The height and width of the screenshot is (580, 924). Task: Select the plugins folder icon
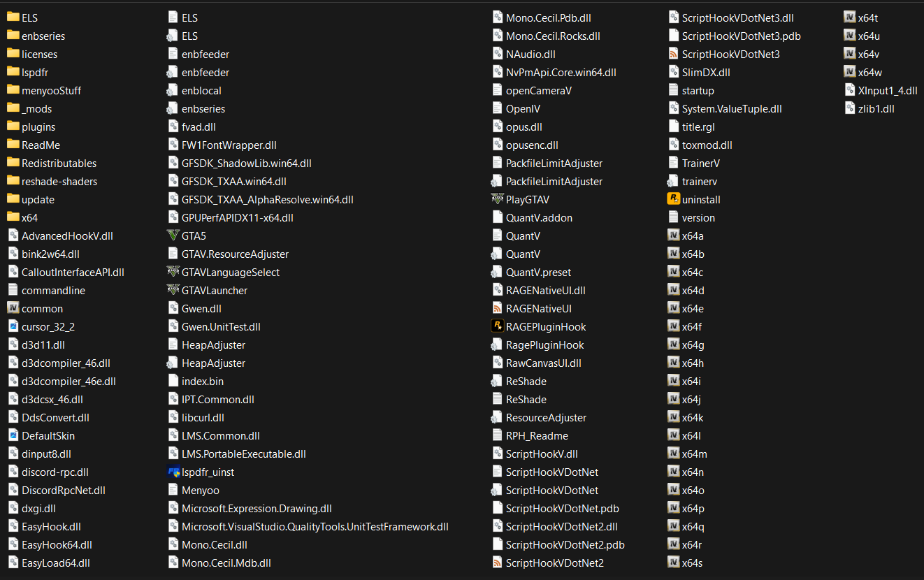click(13, 126)
